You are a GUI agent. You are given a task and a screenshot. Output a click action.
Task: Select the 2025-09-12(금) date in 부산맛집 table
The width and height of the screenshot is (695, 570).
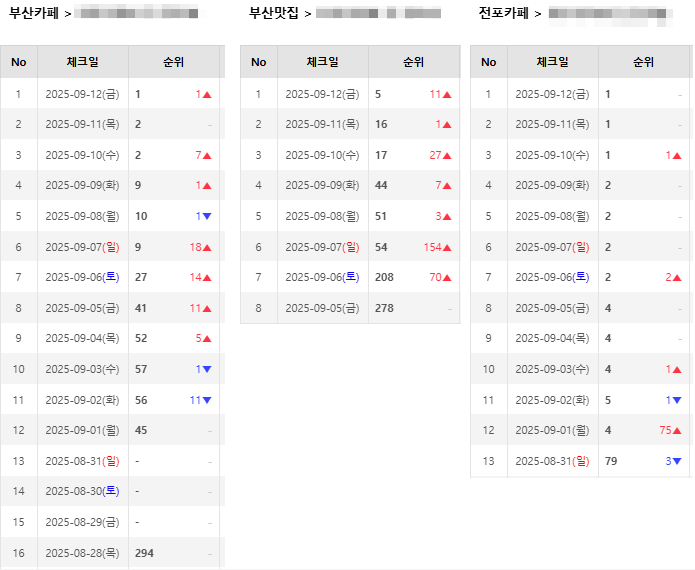tap(322, 95)
